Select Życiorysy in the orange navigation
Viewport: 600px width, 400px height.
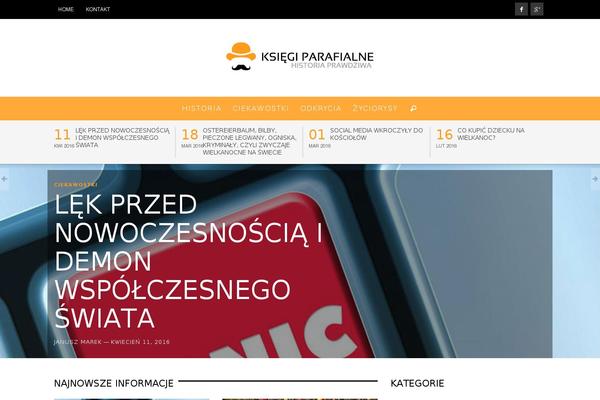pyautogui.click(x=375, y=108)
